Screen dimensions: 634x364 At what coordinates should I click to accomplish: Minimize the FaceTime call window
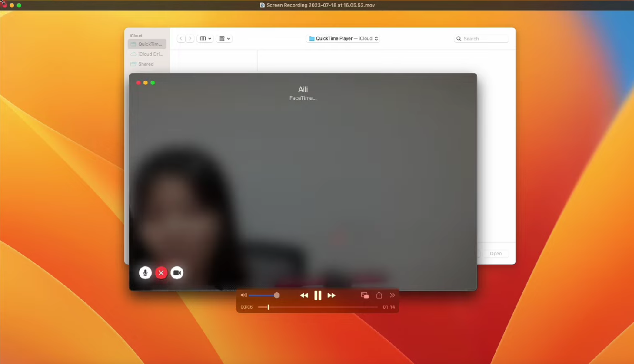(145, 83)
